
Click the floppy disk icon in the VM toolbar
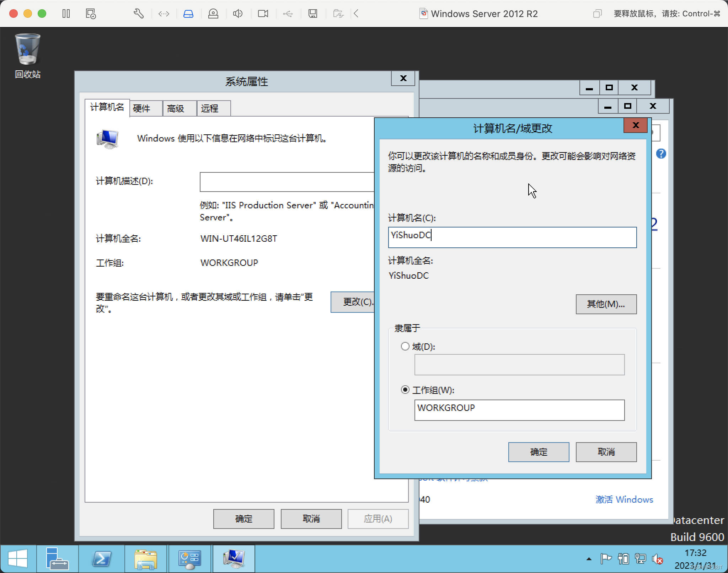(313, 14)
